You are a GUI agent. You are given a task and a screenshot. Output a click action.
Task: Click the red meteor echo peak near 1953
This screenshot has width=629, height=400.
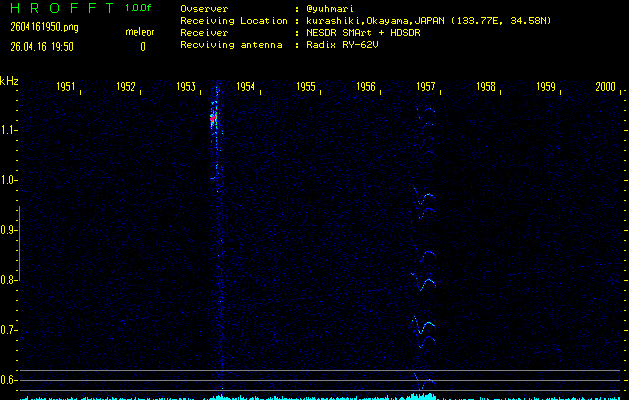(x=213, y=118)
